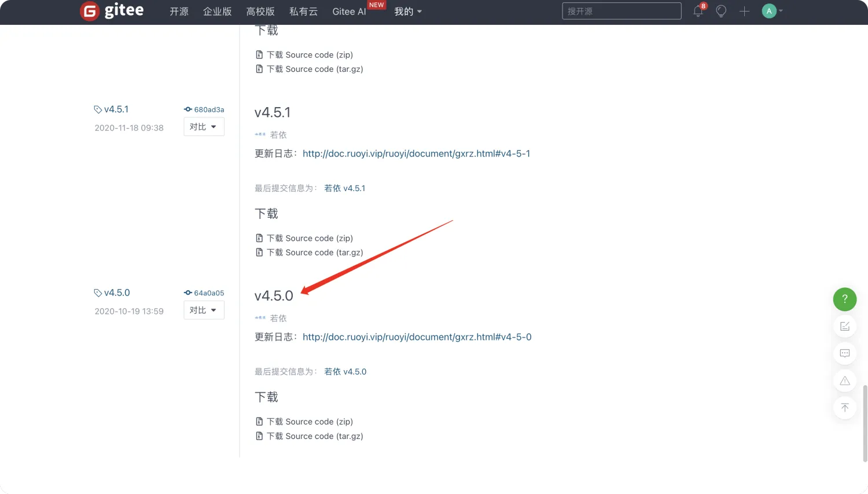Click the back-to-top arrow icon
Image resolution: width=868 pixels, height=494 pixels.
point(845,407)
